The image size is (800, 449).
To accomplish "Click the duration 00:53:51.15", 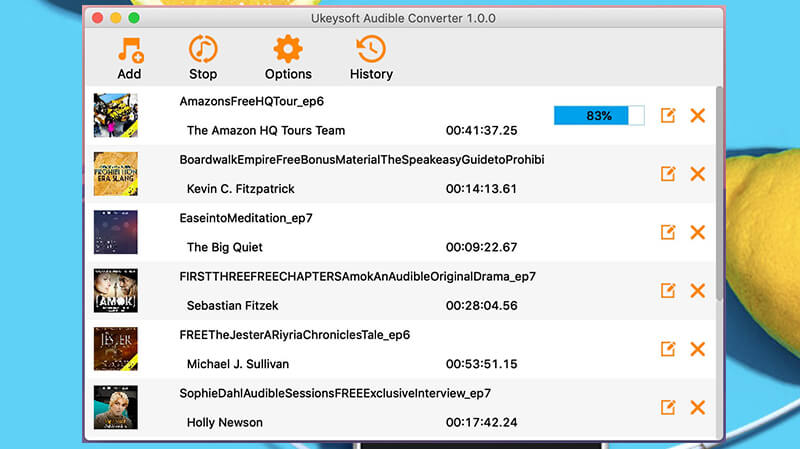I will (x=481, y=364).
